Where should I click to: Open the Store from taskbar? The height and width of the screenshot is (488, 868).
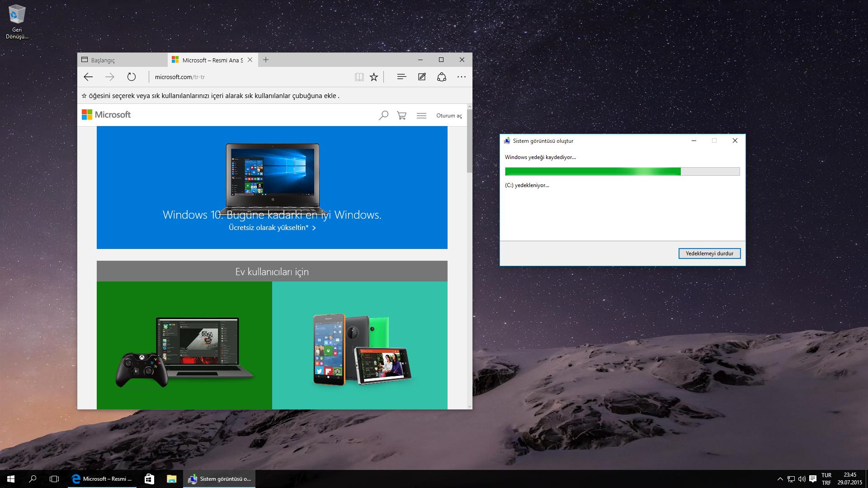[149, 479]
